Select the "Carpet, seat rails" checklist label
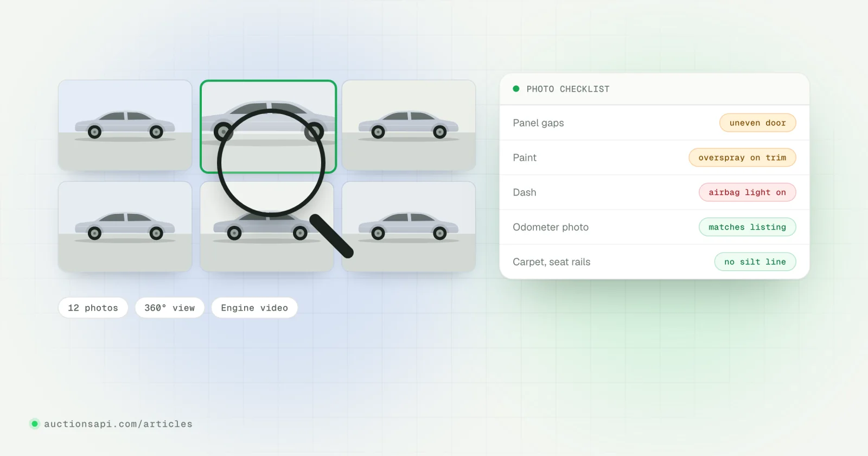 (x=552, y=262)
